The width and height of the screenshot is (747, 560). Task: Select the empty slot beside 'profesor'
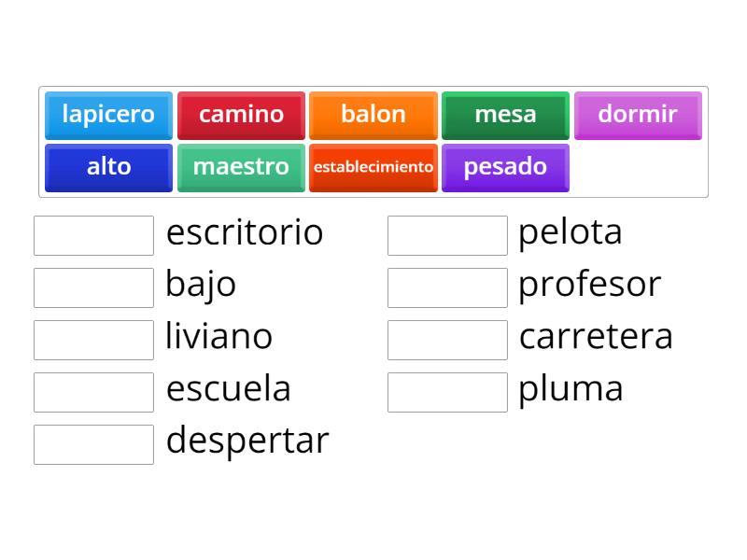click(447, 287)
